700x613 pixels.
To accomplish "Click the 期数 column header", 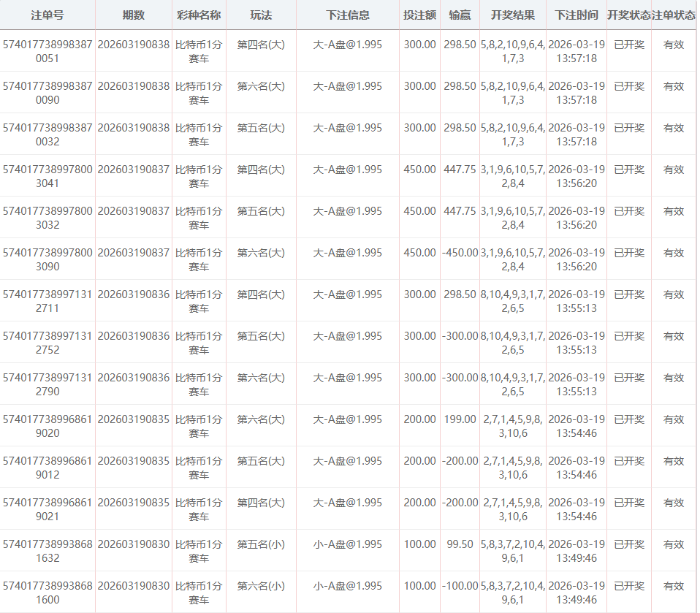I will point(133,15).
